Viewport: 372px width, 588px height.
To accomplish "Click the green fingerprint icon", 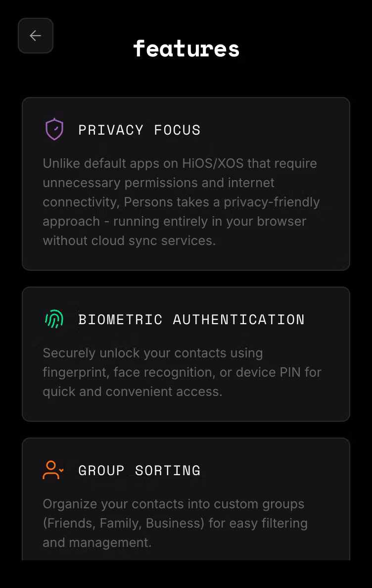I will tap(54, 319).
